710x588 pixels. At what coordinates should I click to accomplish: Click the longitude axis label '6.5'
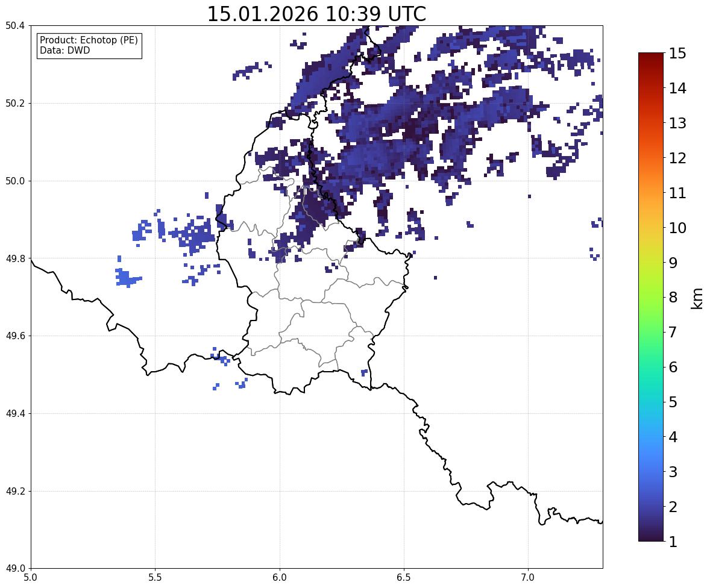404,578
